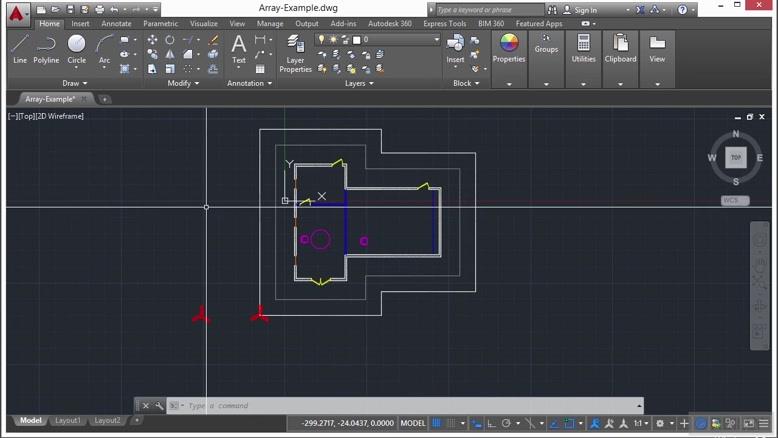The width and height of the screenshot is (778, 438).
Task: Click the Erase tool icon
Action: (x=213, y=40)
